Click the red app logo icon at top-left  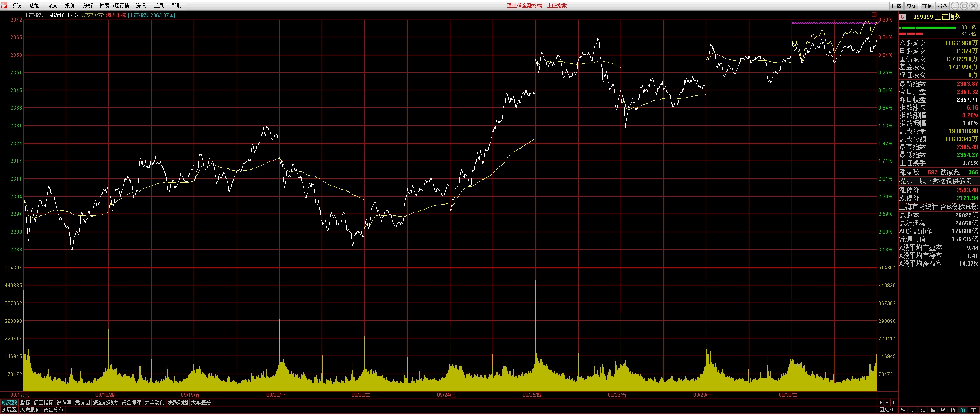[4, 5]
